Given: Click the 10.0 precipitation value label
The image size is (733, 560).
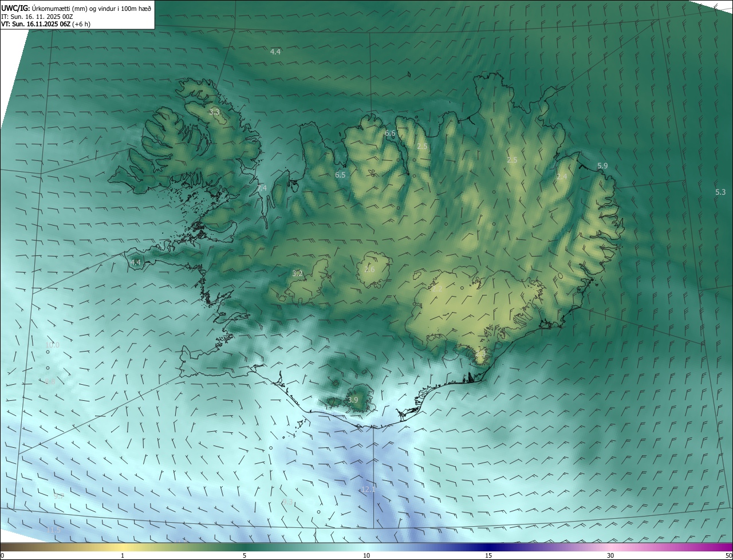Looking at the screenshot, I should tap(52, 345).
